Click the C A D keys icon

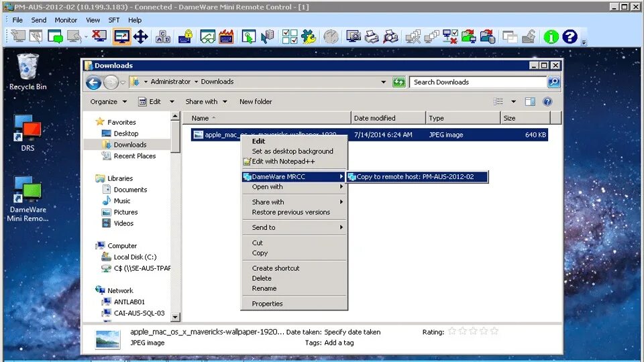click(163, 37)
